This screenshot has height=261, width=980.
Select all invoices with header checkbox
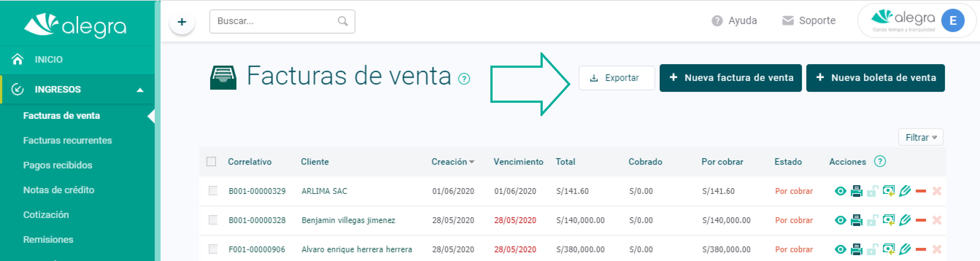[x=211, y=162]
